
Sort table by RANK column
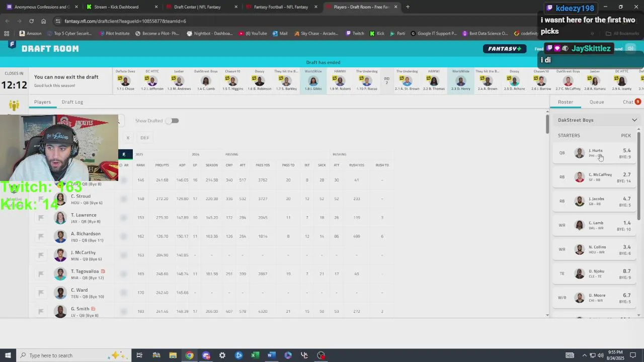(x=141, y=165)
